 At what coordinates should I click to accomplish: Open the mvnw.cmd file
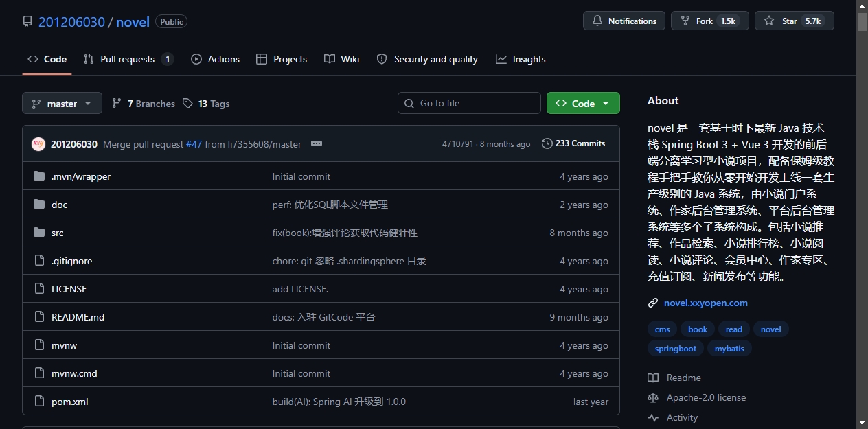pyautogui.click(x=74, y=373)
